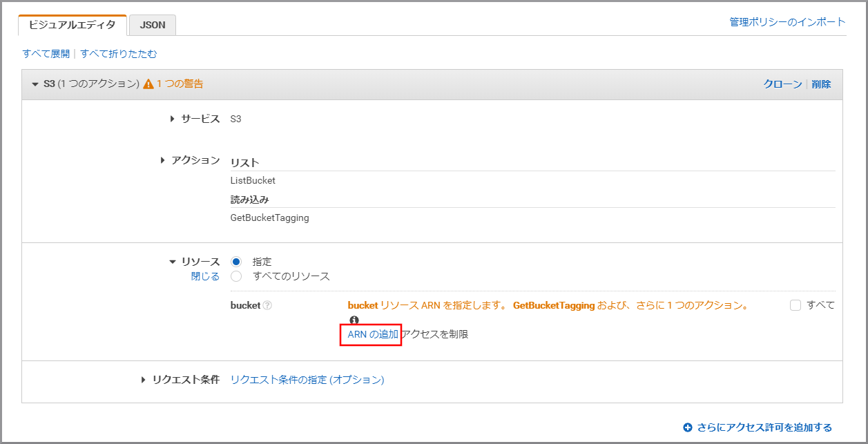The height and width of the screenshot is (444, 868).
Task: Click the ListBucket action entry
Action: [x=253, y=180]
